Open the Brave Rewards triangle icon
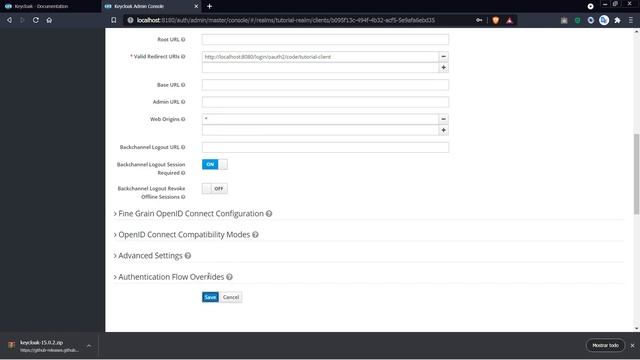This screenshot has width=640, height=360. (x=509, y=20)
